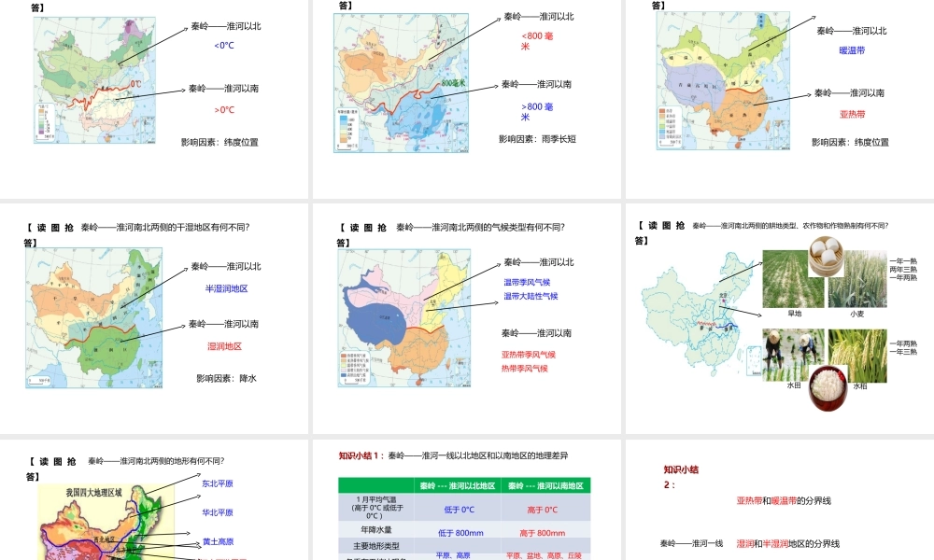
Task: Click the blue >800 毫米 label
Action: pyautogui.click(x=537, y=112)
